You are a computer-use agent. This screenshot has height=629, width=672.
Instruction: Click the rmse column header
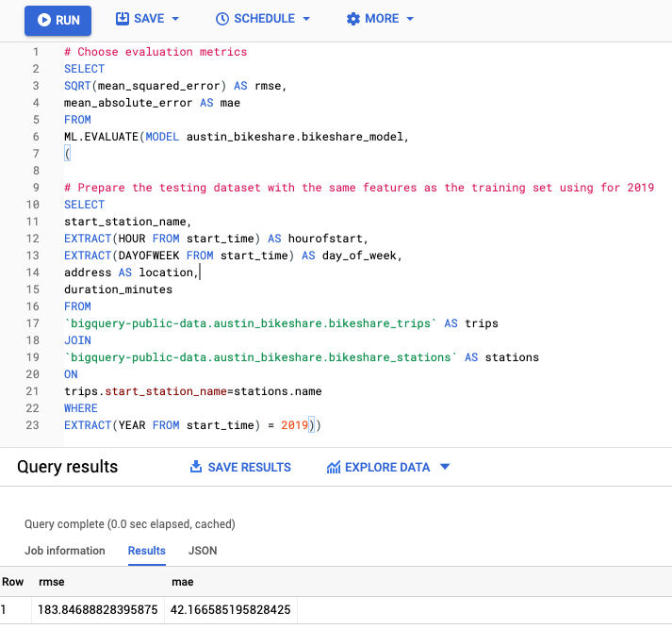[x=51, y=583]
